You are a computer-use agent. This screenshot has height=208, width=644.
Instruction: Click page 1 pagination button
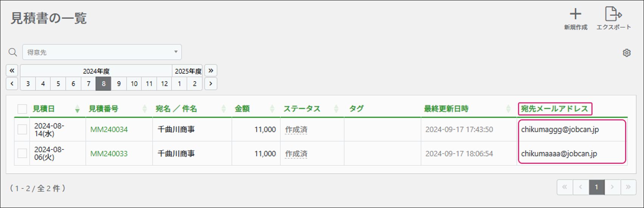[596, 187]
